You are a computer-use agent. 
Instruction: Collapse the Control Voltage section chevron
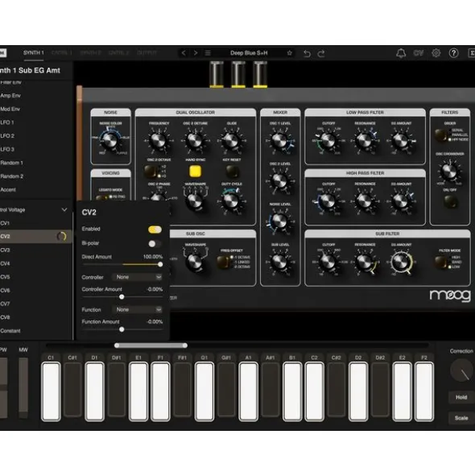(x=64, y=209)
